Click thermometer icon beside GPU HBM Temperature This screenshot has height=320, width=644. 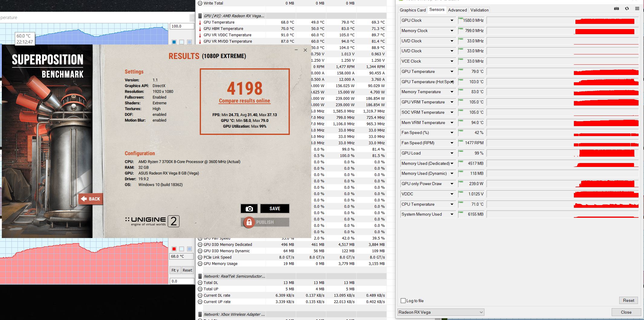click(200, 29)
